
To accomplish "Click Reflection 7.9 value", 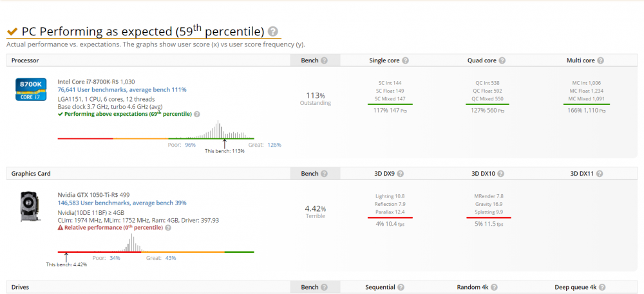I will pos(390,204).
